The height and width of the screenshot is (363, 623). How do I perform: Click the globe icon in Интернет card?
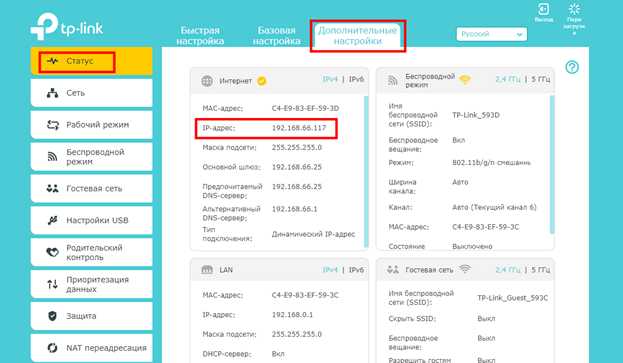pos(207,81)
